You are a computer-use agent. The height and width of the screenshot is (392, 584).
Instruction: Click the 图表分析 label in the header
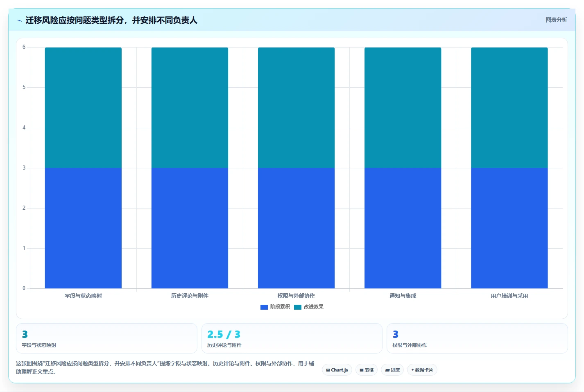point(556,20)
